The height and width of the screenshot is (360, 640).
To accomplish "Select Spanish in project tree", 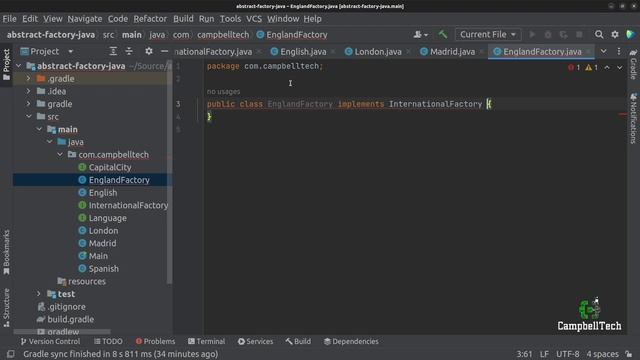I will [104, 269].
